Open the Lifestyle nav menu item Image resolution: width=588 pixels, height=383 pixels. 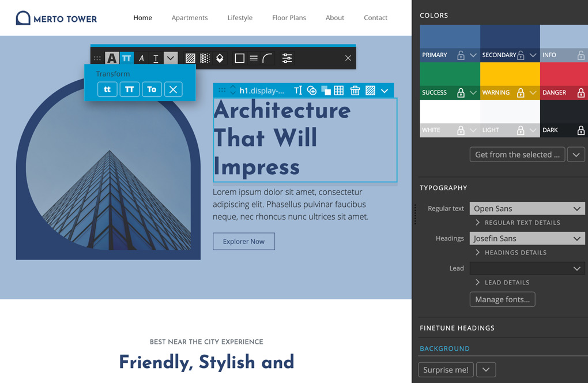click(x=240, y=18)
